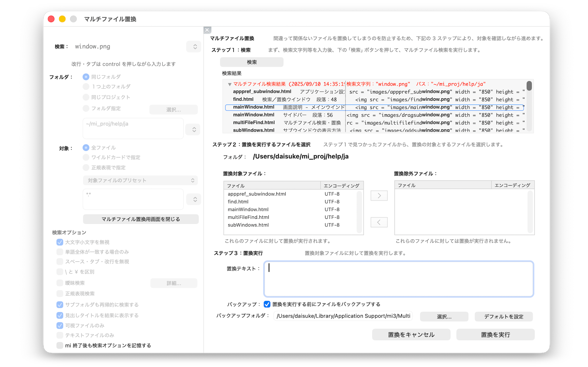Open the 対象ファイルのプリセット dropdown
The width and height of the screenshot is (588, 367).
click(140, 180)
